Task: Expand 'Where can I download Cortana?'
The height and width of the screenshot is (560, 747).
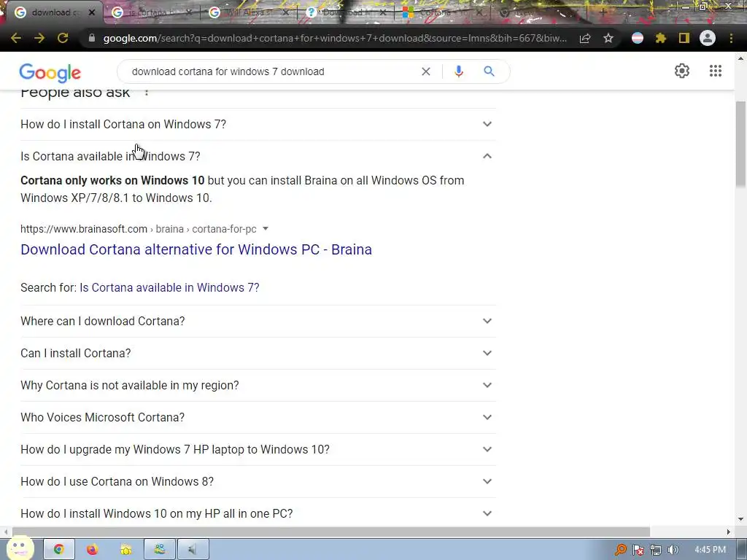Action: pyautogui.click(x=258, y=321)
